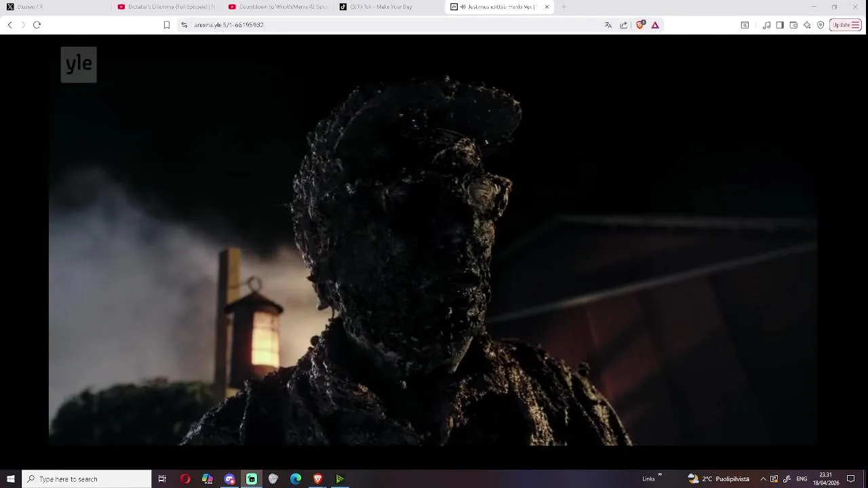Click the Yle logo on the video
Viewport: 868px width, 488px height.
(79, 64)
